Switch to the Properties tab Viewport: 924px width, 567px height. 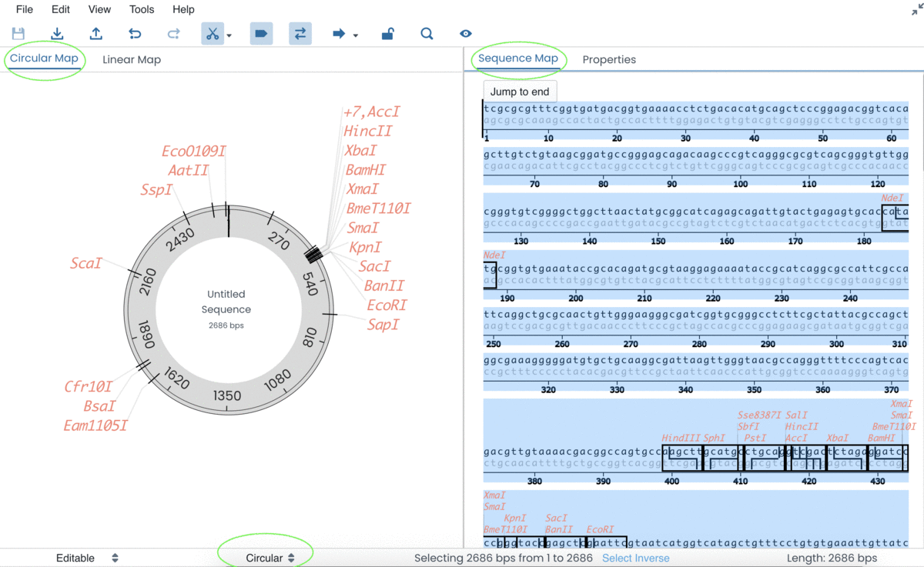click(609, 59)
